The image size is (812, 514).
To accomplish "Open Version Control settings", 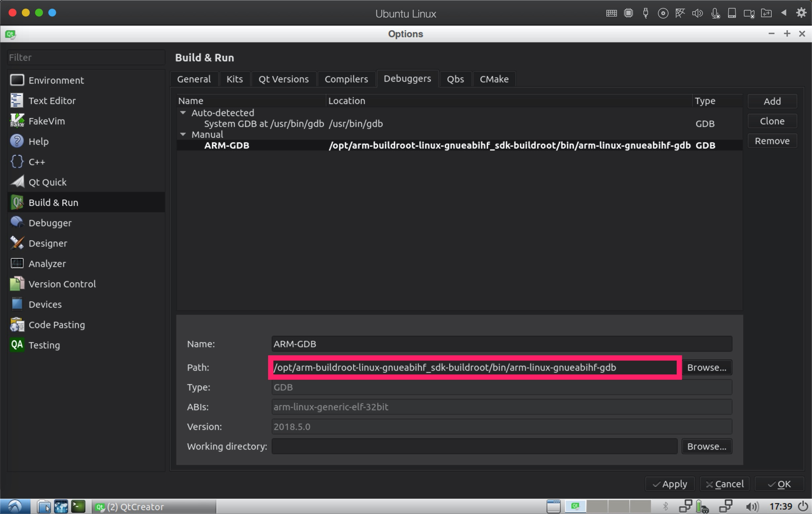I will (86, 284).
